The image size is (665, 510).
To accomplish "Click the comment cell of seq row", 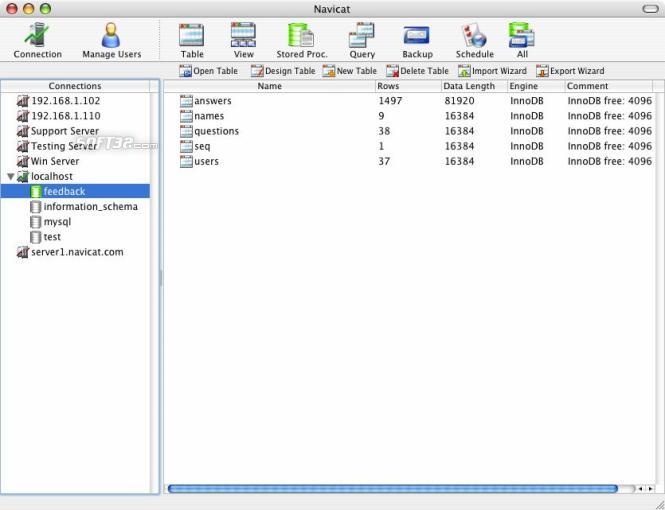I will coord(609,146).
